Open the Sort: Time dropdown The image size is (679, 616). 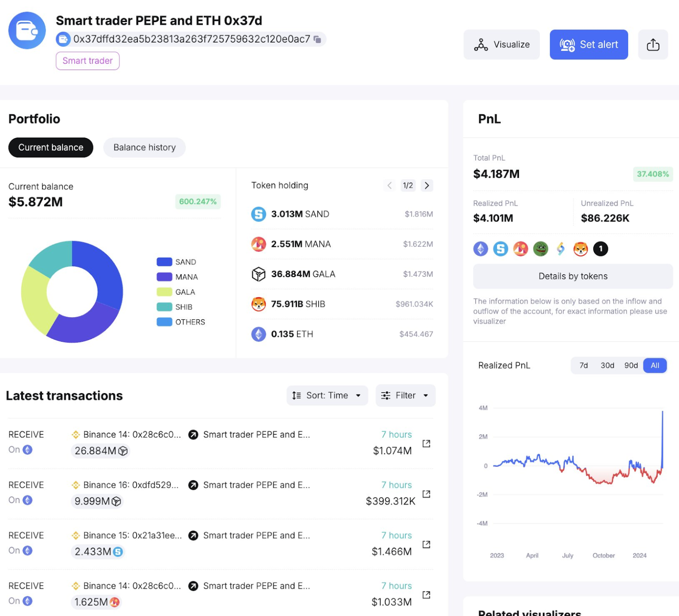point(327,395)
